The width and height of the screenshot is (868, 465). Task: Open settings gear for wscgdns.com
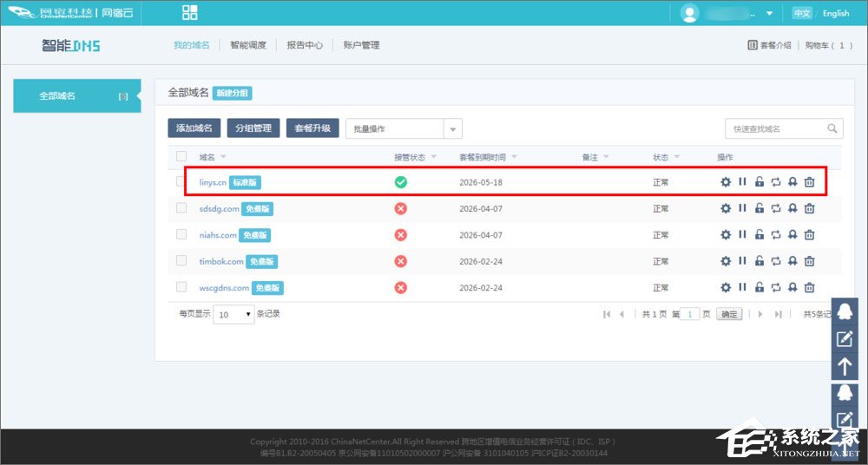point(726,287)
